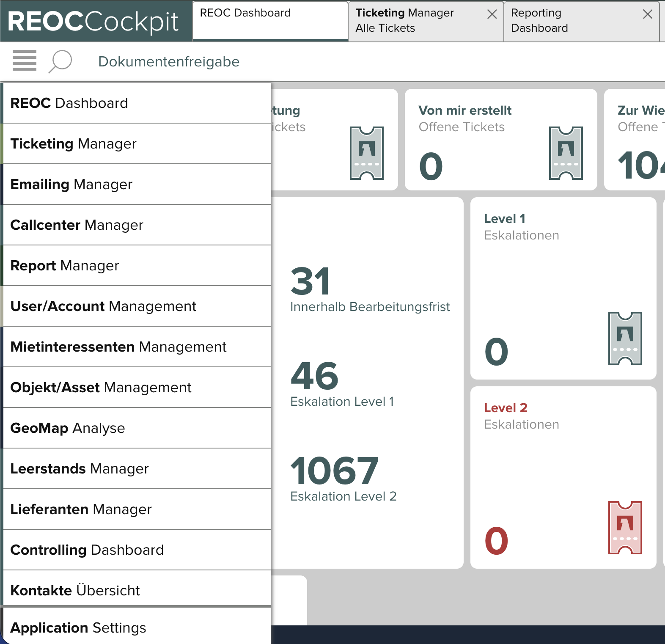665x644 pixels.
Task: Switch to Ticketing Manager Alle Tickets tab
Action: point(415,20)
